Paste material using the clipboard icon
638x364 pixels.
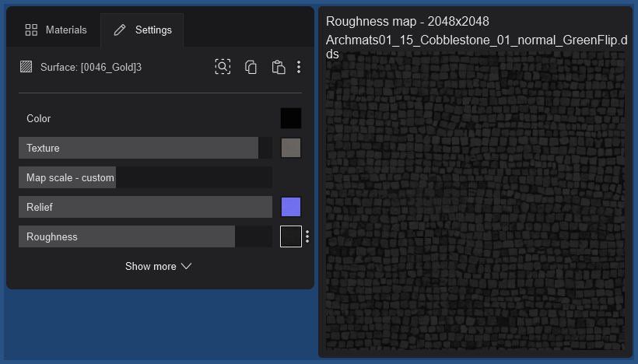click(279, 67)
